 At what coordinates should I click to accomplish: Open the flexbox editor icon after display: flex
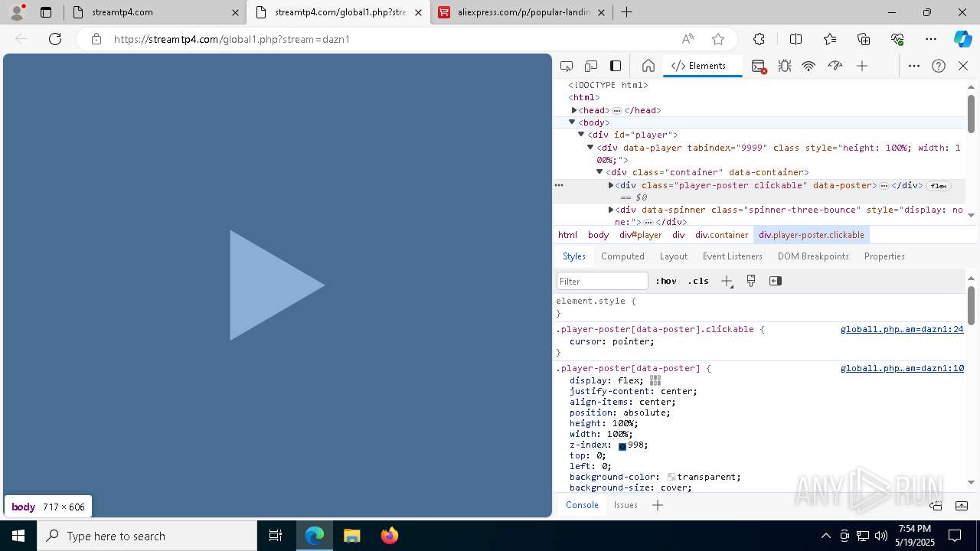pos(655,380)
